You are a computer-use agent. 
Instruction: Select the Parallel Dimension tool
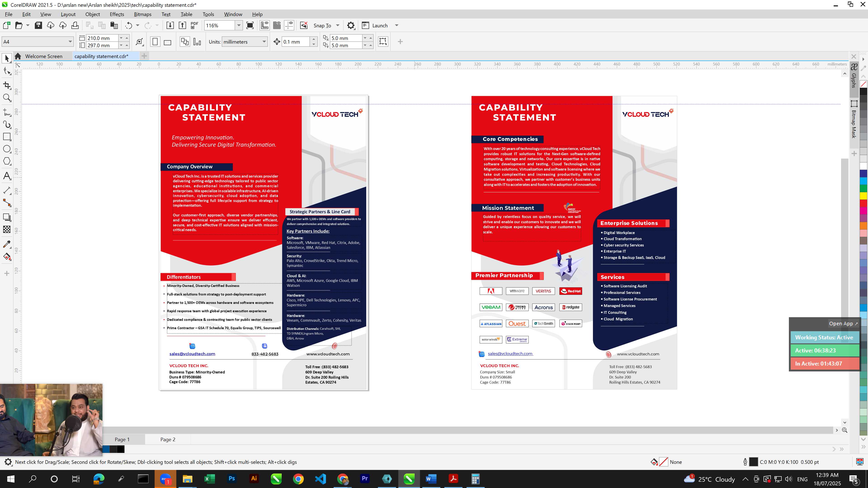pyautogui.click(x=7, y=190)
